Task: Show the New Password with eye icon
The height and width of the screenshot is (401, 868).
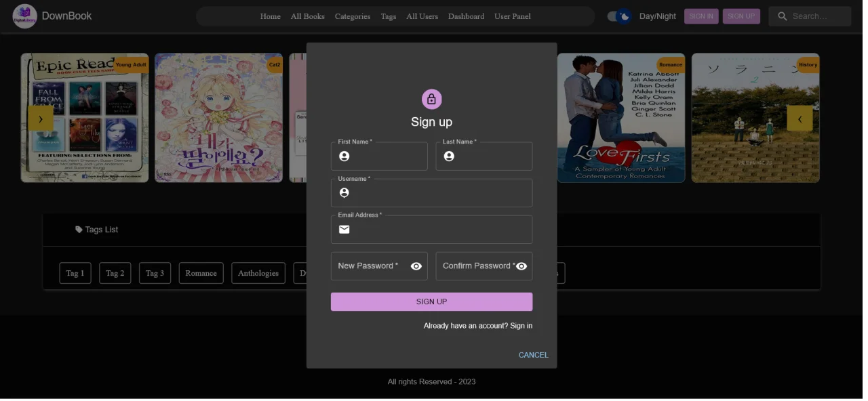Action: click(x=416, y=266)
